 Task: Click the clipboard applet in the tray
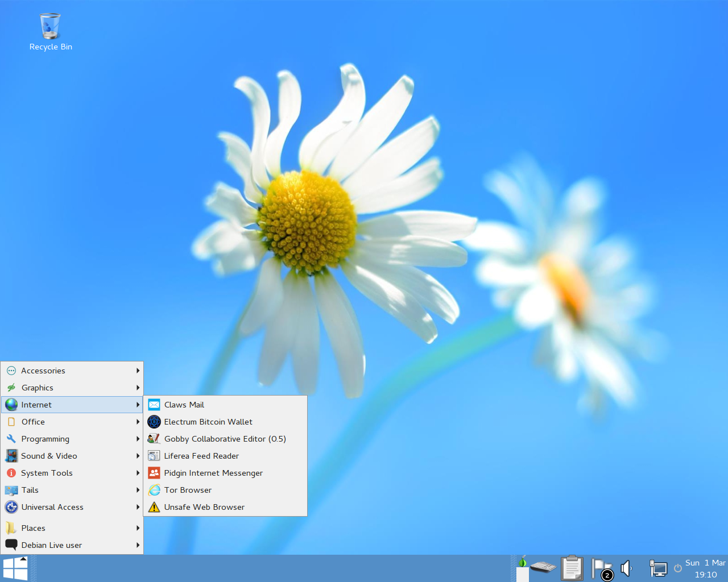pyautogui.click(x=572, y=568)
